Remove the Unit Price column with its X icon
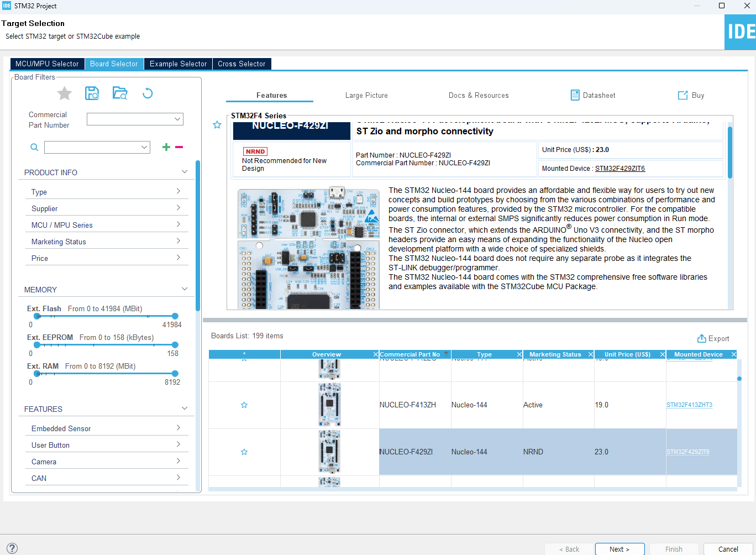This screenshot has height=555, width=756. coord(663,354)
